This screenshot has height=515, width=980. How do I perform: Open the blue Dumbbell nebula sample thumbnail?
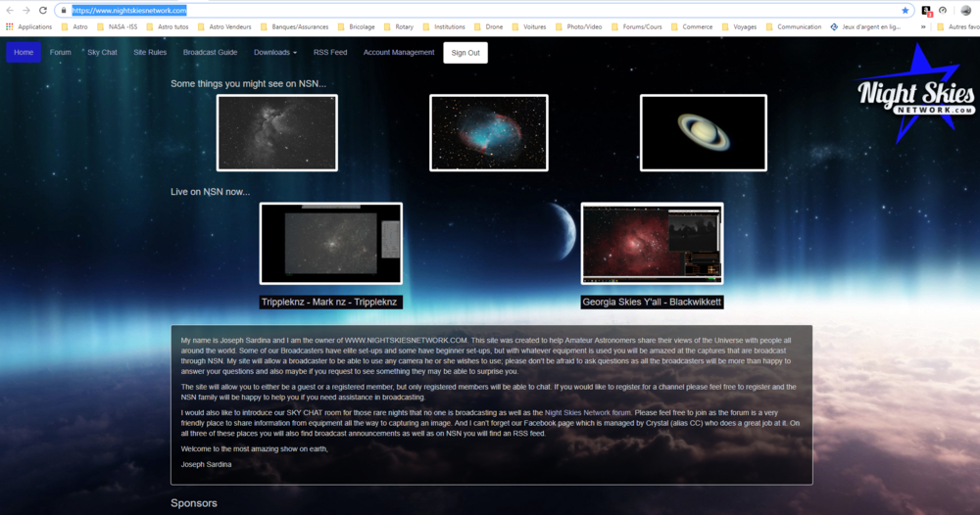489,133
